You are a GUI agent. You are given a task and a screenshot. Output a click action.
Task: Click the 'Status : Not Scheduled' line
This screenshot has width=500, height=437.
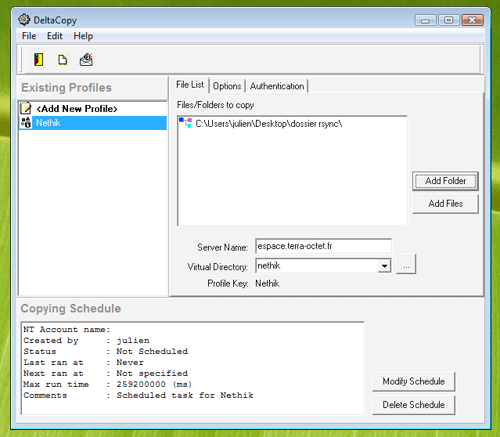[x=106, y=351]
